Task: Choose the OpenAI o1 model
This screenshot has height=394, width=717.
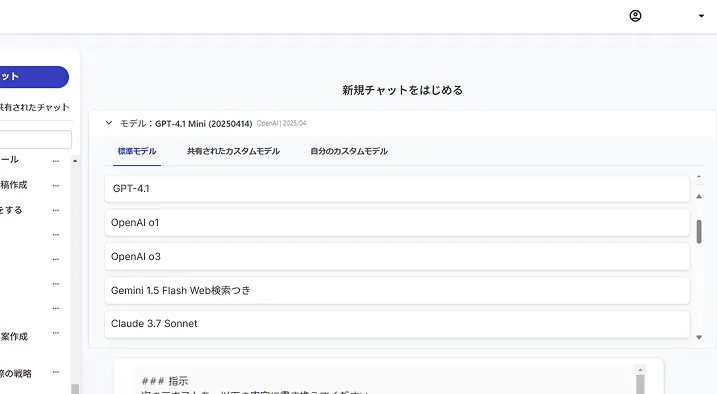Action: 397,223
